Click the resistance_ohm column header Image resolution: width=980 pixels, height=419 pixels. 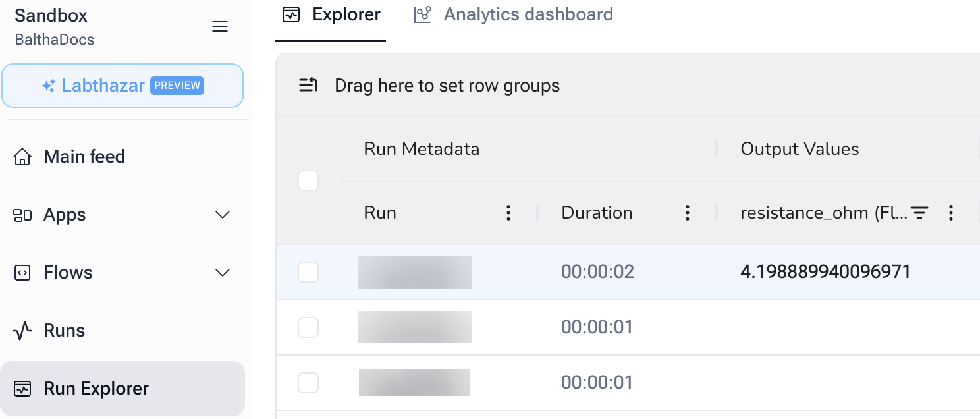coord(825,213)
